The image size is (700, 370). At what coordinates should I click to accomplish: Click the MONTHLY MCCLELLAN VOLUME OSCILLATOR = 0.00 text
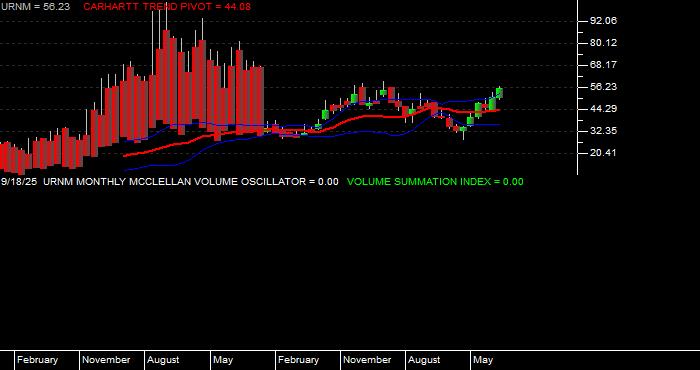pyautogui.click(x=207, y=182)
